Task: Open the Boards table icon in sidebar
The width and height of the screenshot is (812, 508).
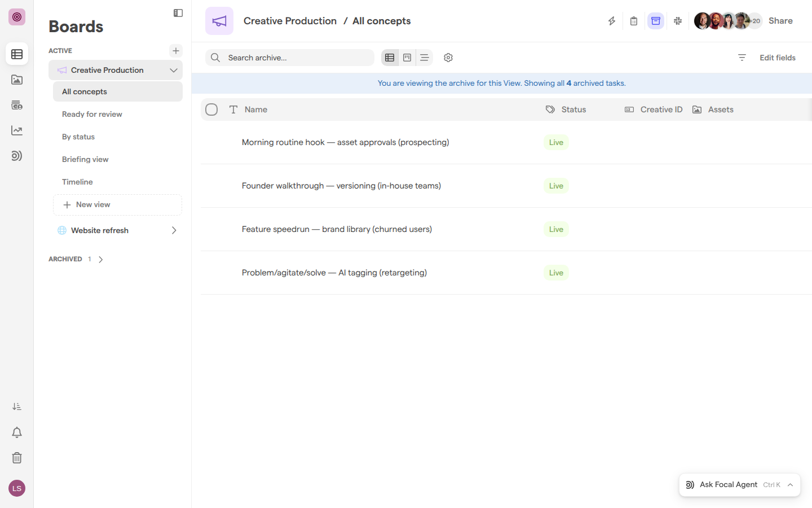Action: 17,54
